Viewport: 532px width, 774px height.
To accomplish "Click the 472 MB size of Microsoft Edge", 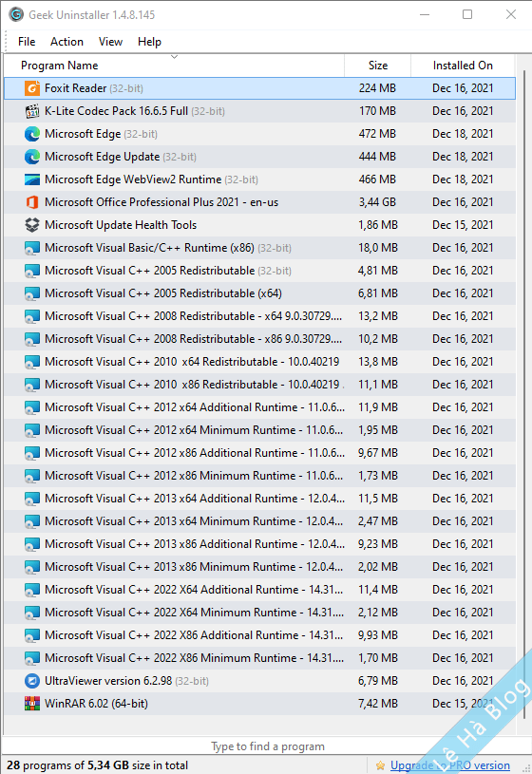I will click(377, 134).
